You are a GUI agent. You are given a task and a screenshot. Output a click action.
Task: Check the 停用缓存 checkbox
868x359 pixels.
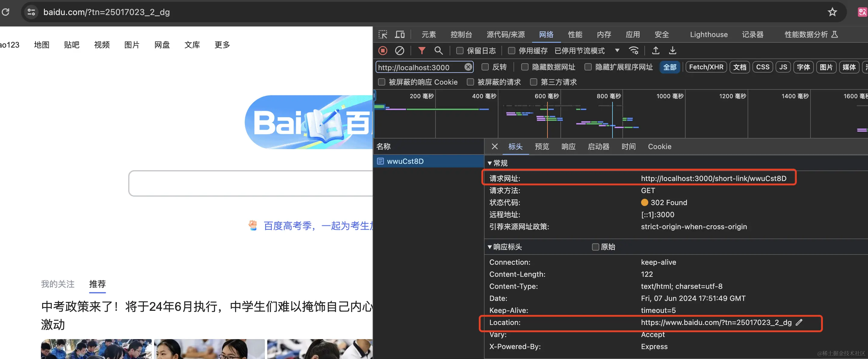(x=512, y=51)
